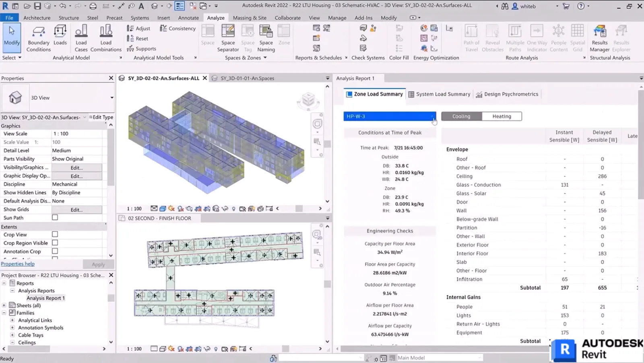Click the Supports check tool
The width and height of the screenshot is (644, 363).
click(141, 49)
